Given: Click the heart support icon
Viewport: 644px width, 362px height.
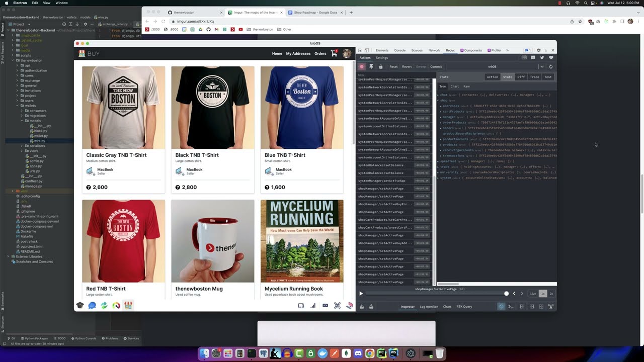Looking at the screenshot, I should tap(551, 58).
